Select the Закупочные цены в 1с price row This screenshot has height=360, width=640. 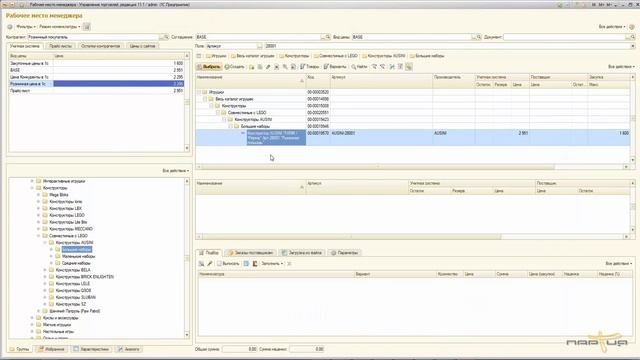pos(96,63)
